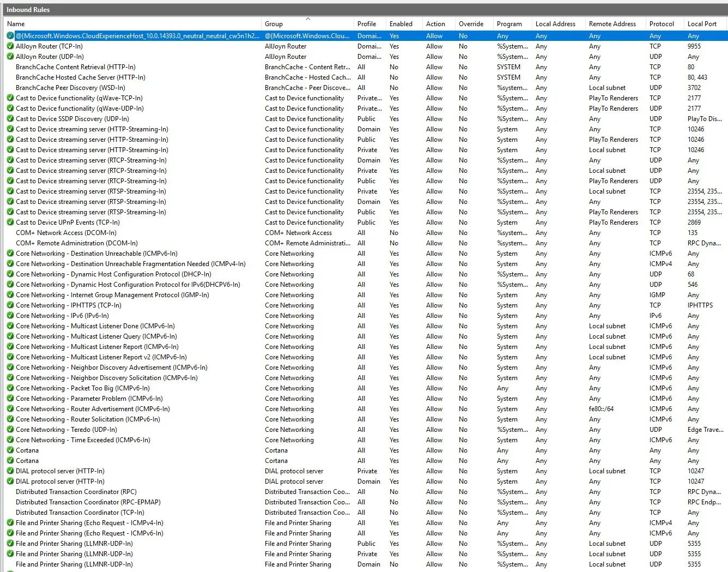Click the icon of Core Networking - IPv6 (IPv6-In)
Image resolution: width=728 pixels, height=572 pixels.
coord(10,316)
